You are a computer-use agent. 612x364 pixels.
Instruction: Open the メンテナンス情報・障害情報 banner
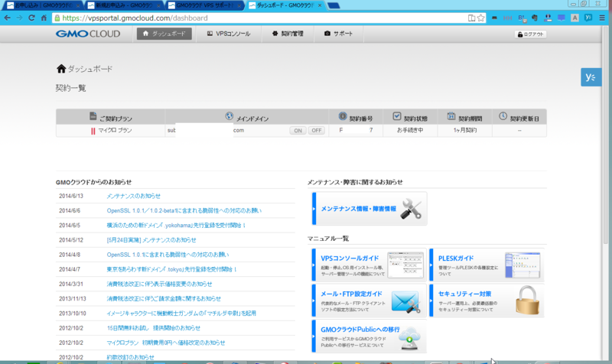point(369,209)
